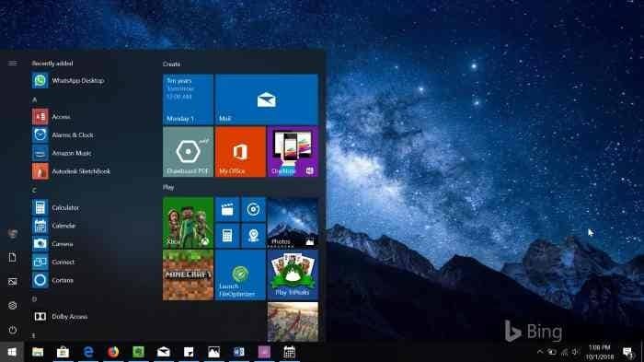Open the volume control in tray
Image resolution: width=644 pixels, height=362 pixels.
(x=576, y=352)
